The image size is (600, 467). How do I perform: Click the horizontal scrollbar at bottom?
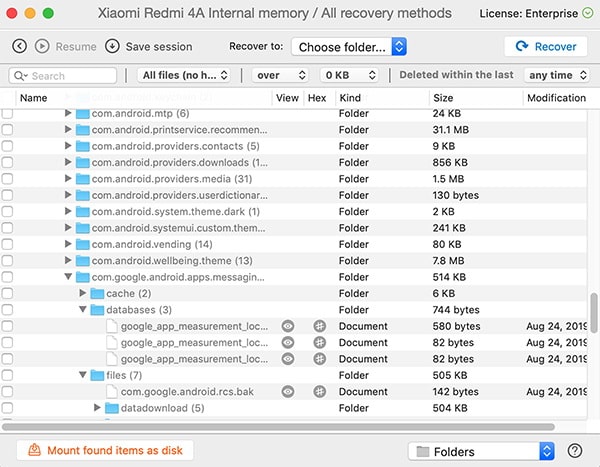pyautogui.click(x=279, y=427)
